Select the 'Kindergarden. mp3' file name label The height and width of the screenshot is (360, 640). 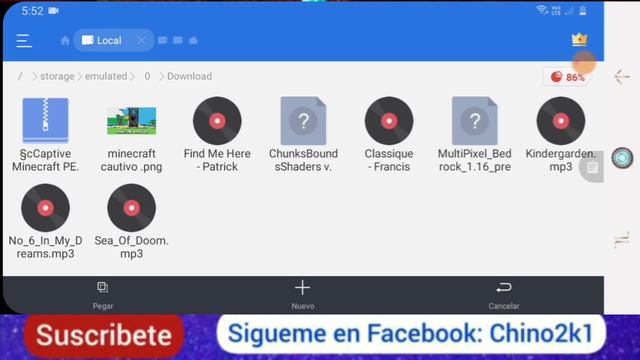[x=561, y=160]
